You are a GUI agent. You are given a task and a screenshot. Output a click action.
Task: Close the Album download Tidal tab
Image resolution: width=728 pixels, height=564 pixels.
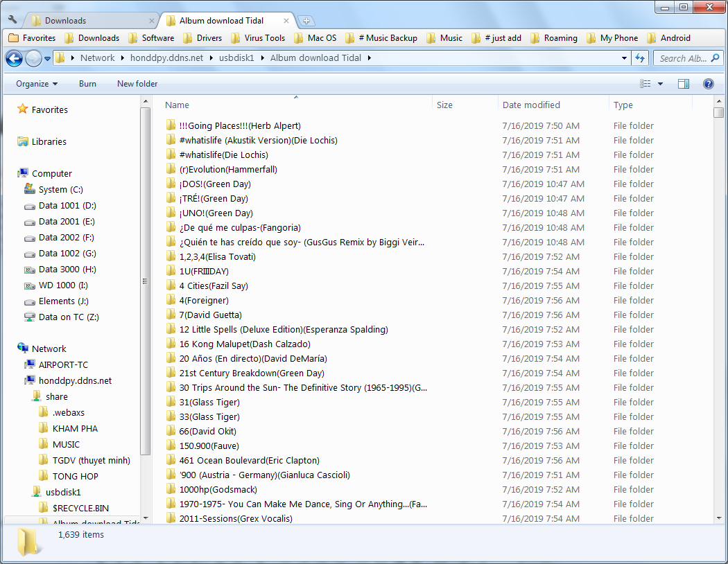(x=286, y=21)
